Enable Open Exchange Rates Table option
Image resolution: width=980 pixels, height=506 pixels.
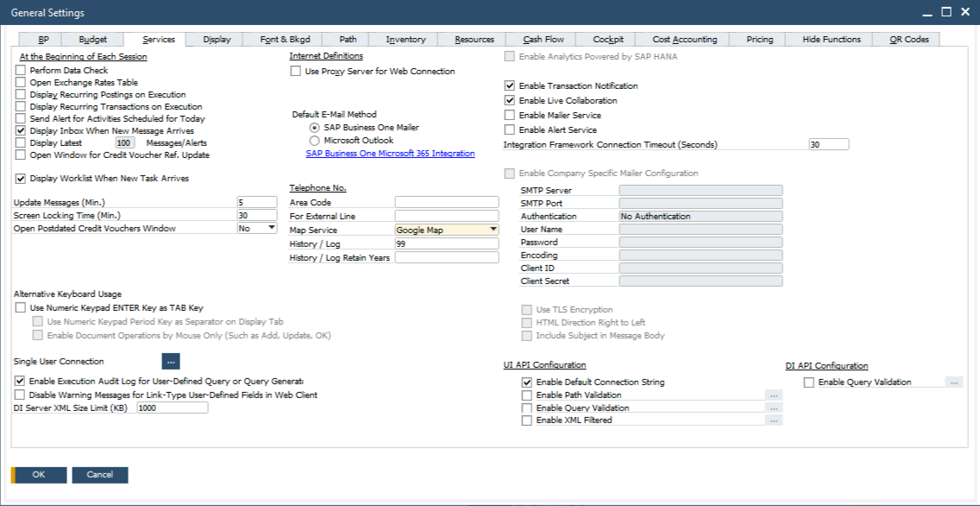[x=21, y=82]
